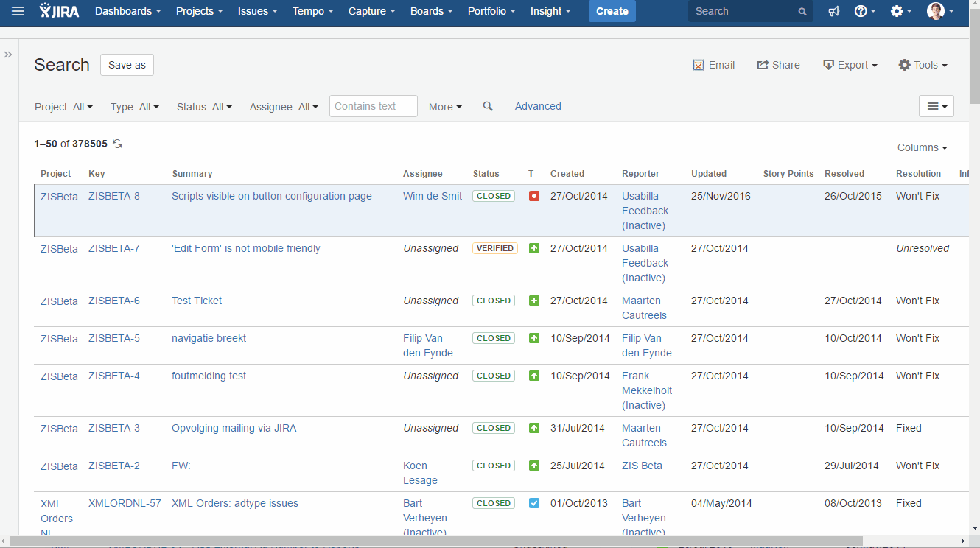Open the Columns dropdown
Screen dimensions: 980x548
(x=922, y=147)
